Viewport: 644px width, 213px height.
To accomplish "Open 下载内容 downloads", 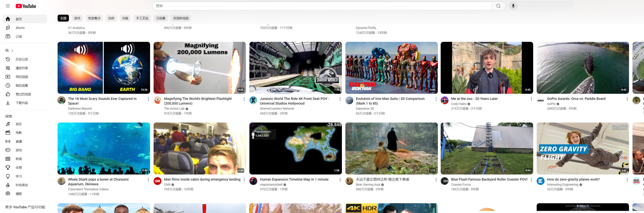I will (x=25, y=103).
